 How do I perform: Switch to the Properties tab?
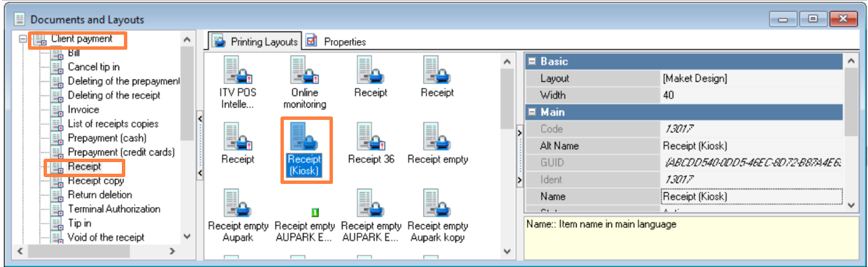pos(337,42)
